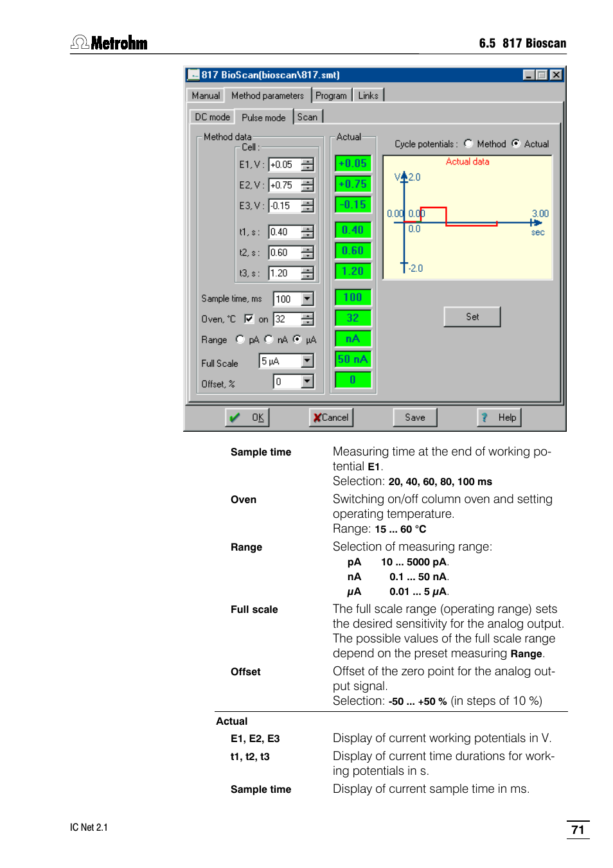Image resolution: width=613 pixels, height=868 pixels.
Task: Toggle the Oven on checkbox
Action: (x=249, y=319)
